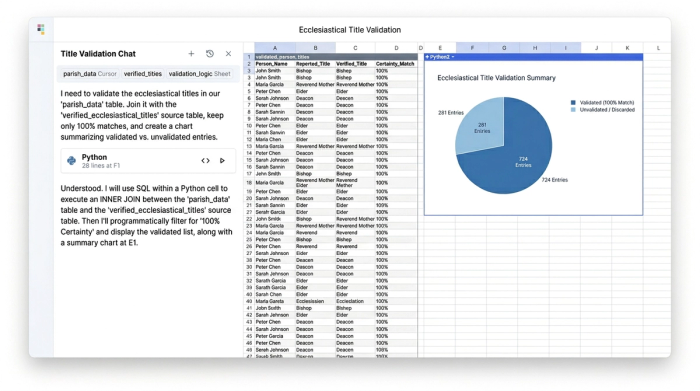Click the Ecclesiastical Title Validation file title
Viewport: 700px width, 391px height.
pos(350,30)
